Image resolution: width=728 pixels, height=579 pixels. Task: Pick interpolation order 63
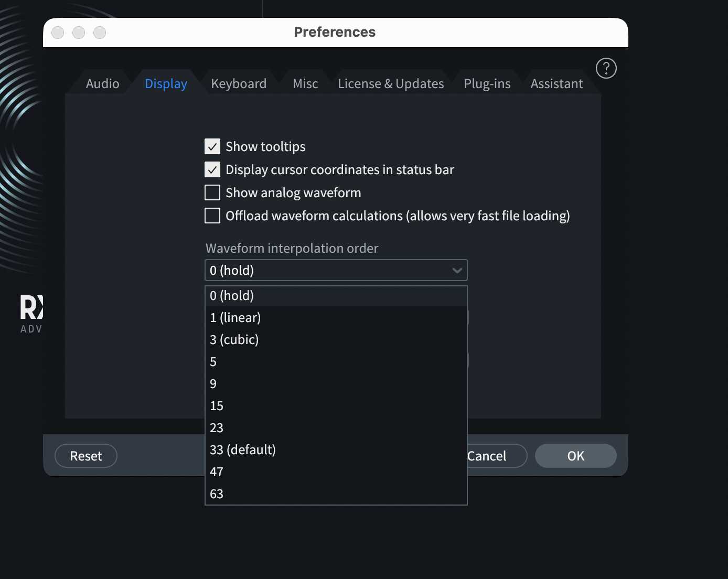217,494
